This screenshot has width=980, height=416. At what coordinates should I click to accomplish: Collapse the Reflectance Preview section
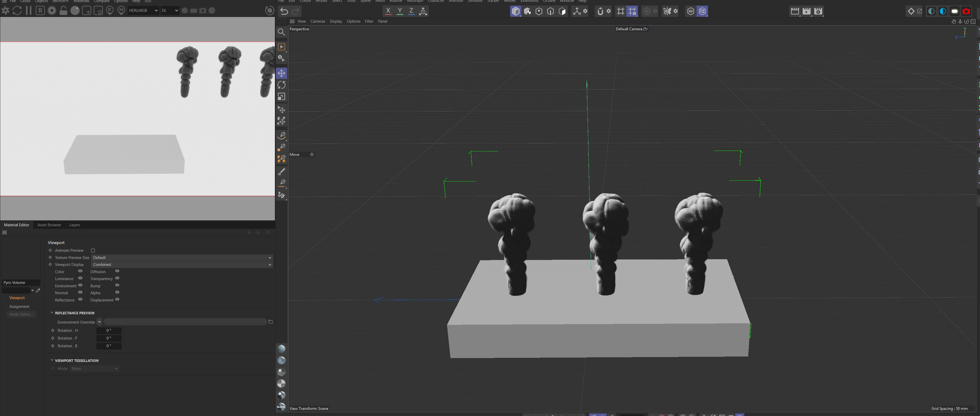coord(52,313)
